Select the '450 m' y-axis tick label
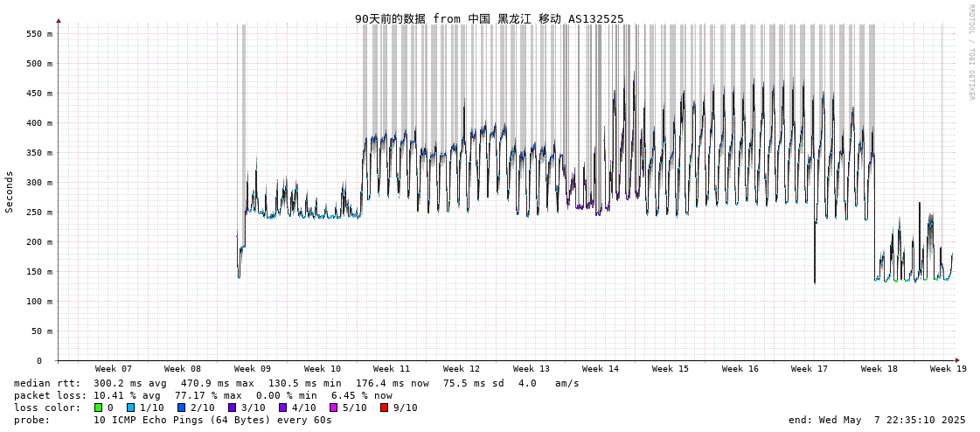 (40, 94)
